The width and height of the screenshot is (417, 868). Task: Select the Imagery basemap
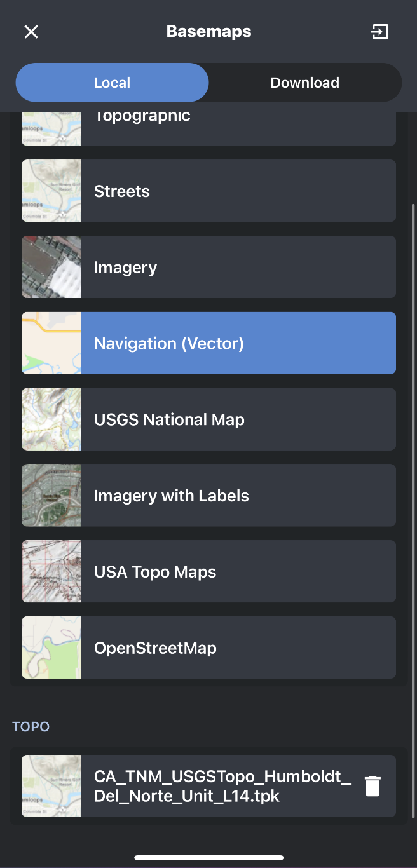[238, 268]
